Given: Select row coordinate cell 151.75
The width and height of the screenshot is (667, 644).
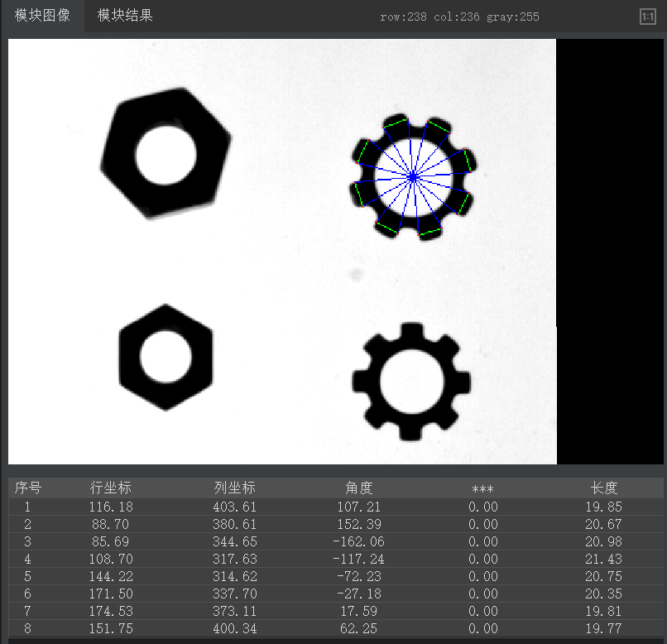Looking at the screenshot, I should click(x=111, y=629).
